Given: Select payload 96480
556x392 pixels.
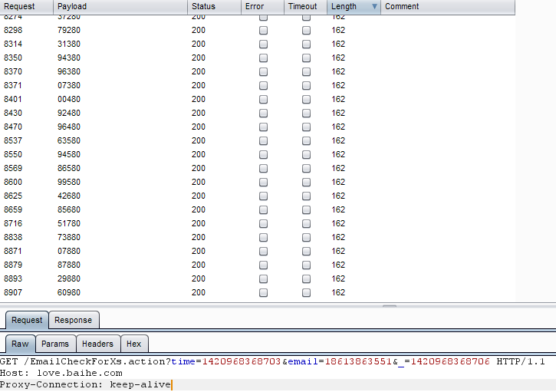Looking at the screenshot, I should tap(69, 127).
